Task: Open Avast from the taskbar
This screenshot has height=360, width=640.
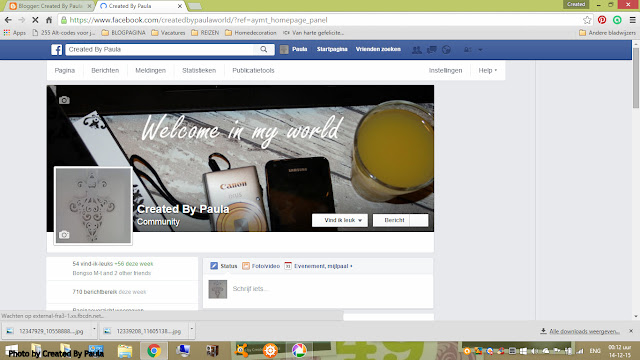Action: pyautogui.click(x=241, y=350)
